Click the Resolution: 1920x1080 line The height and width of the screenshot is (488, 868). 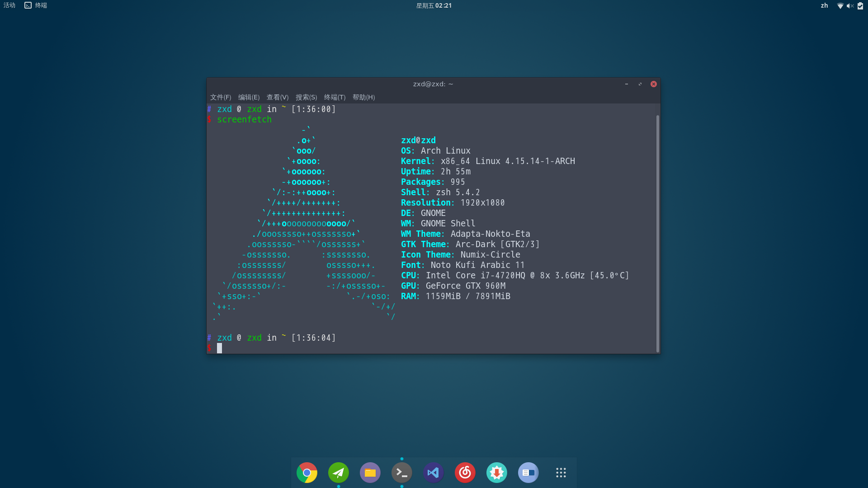tap(453, 203)
